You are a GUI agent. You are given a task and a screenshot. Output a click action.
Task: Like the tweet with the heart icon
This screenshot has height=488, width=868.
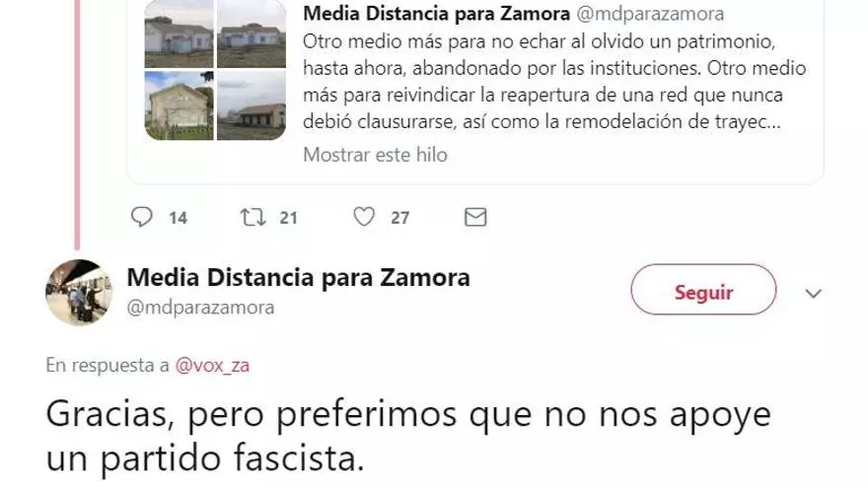coord(364,217)
